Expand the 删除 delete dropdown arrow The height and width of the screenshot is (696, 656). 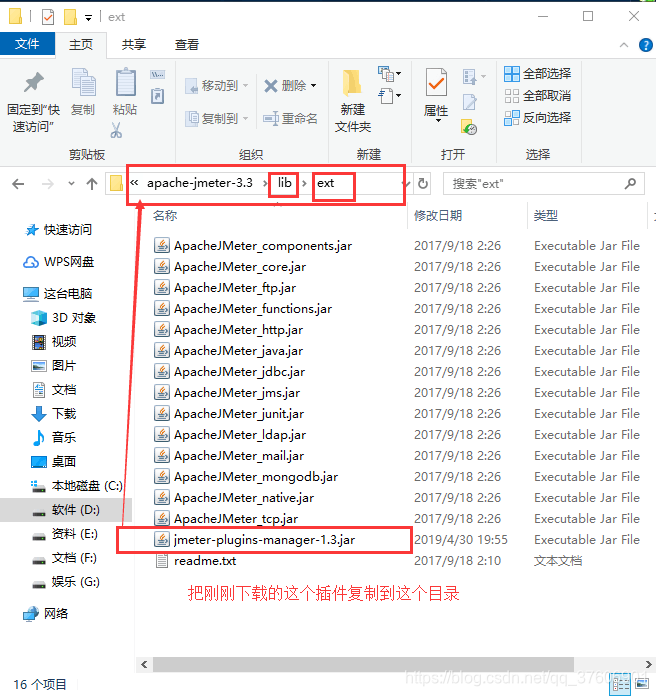[313, 85]
